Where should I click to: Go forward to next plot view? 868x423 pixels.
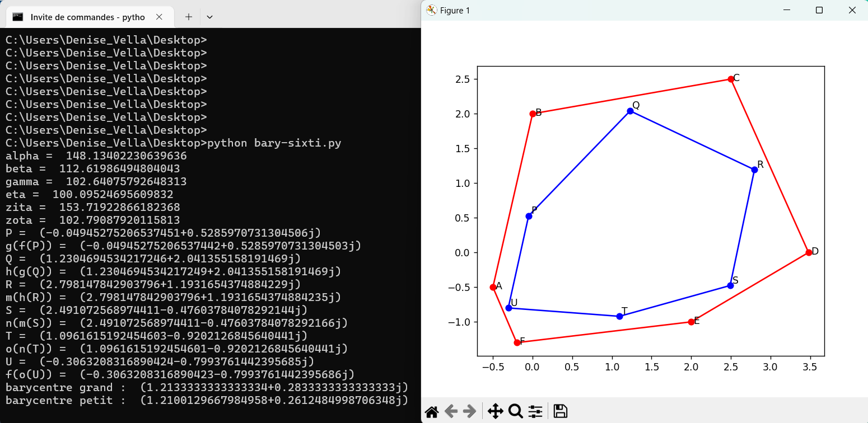470,412
